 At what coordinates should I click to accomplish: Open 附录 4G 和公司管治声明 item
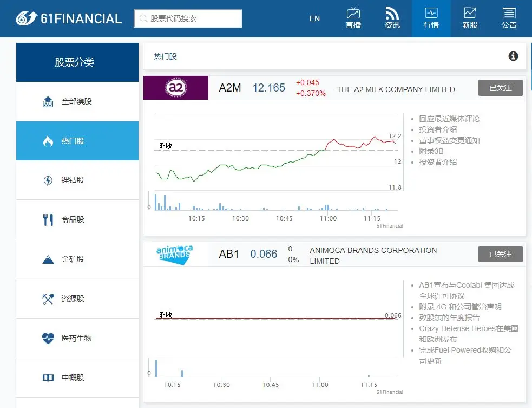(460, 307)
